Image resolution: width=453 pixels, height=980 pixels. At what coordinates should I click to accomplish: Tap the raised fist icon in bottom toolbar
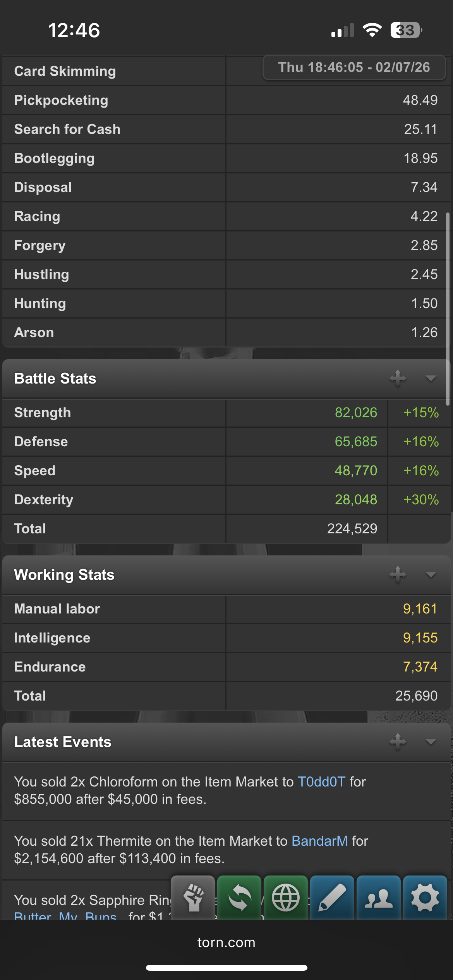point(193,898)
